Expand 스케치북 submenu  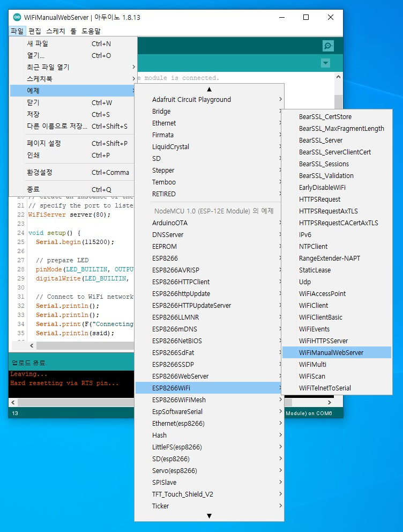click(73, 79)
